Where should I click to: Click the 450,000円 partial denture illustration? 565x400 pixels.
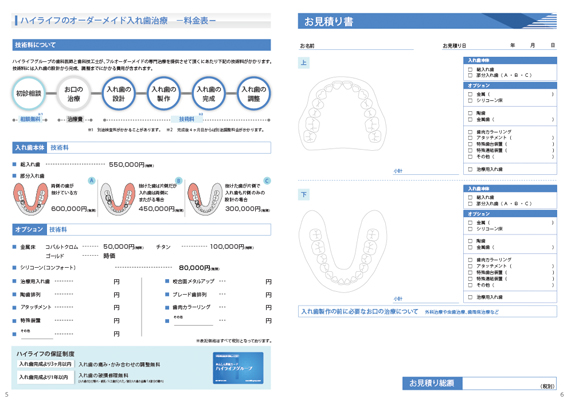(117, 199)
